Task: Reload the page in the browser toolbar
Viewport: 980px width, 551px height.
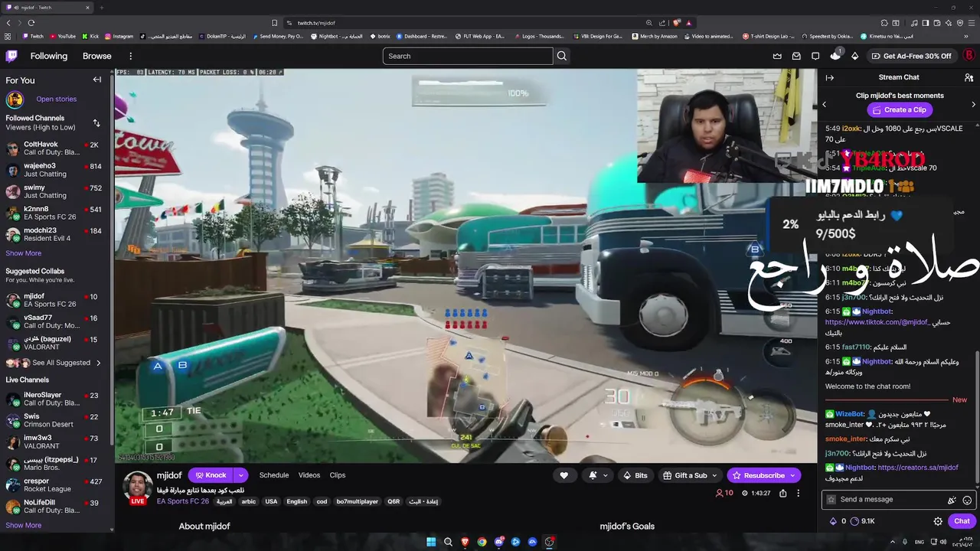Action: 31,23
